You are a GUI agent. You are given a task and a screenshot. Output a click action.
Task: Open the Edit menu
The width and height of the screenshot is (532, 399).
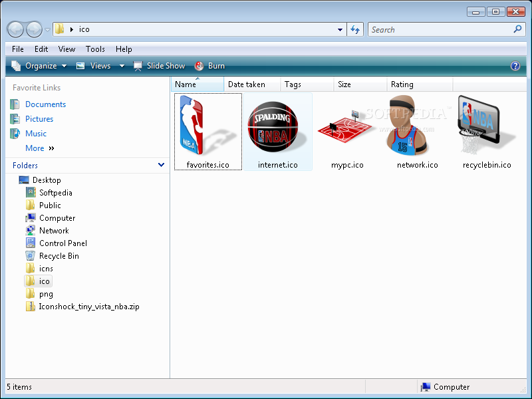click(41, 49)
